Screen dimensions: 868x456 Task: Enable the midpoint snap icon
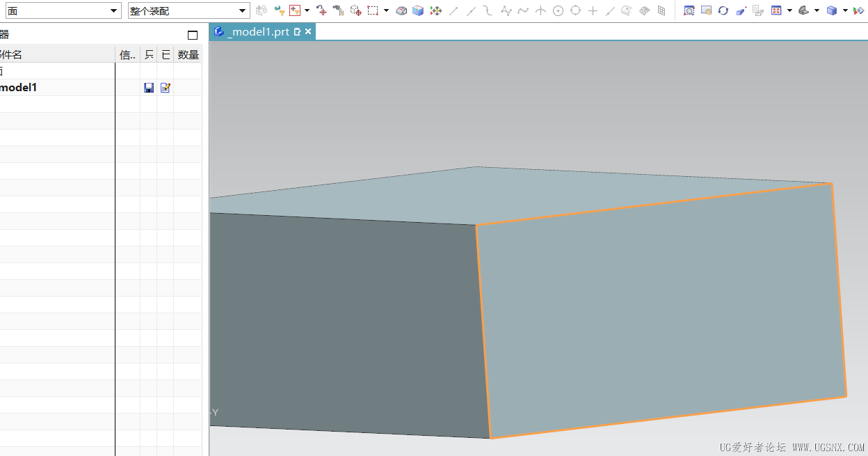[x=471, y=10]
